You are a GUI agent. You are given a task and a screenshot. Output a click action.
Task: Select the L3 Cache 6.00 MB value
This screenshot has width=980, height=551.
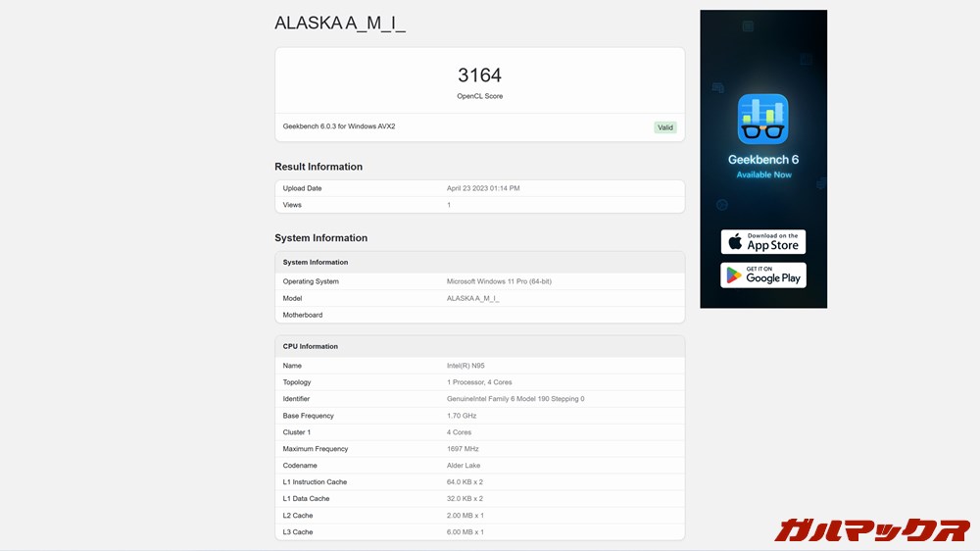click(x=465, y=532)
